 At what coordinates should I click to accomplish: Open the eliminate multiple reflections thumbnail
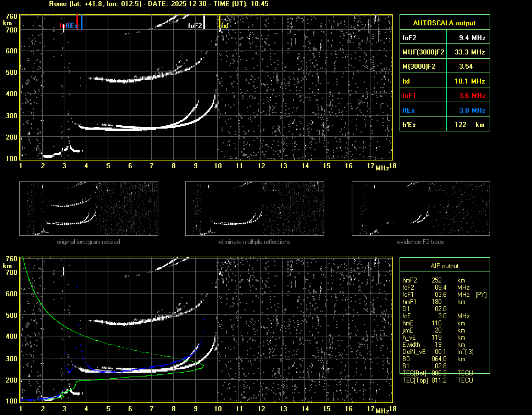point(254,208)
